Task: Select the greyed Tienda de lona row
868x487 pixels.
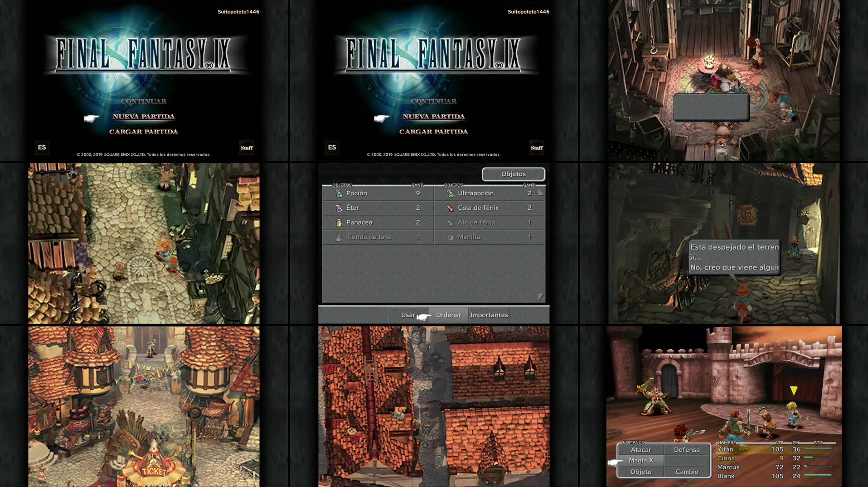Action: pyautogui.click(x=378, y=237)
